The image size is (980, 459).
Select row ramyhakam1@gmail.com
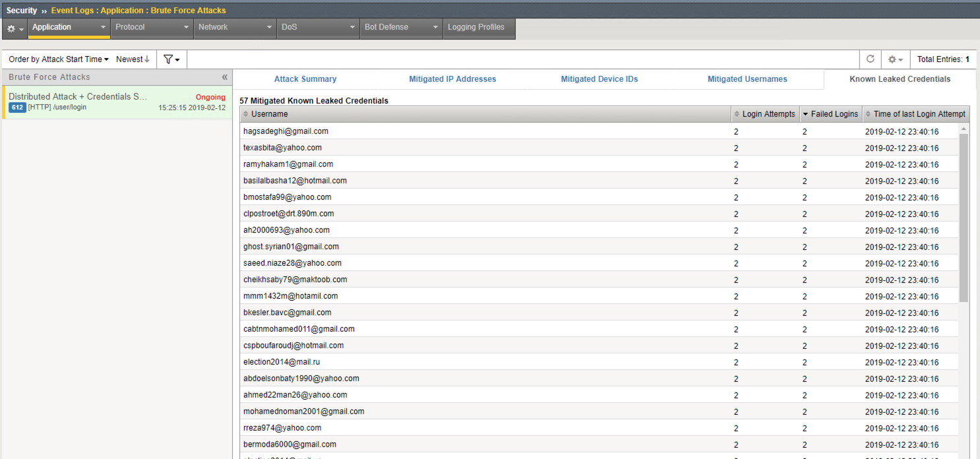click(x=599, y=164)
